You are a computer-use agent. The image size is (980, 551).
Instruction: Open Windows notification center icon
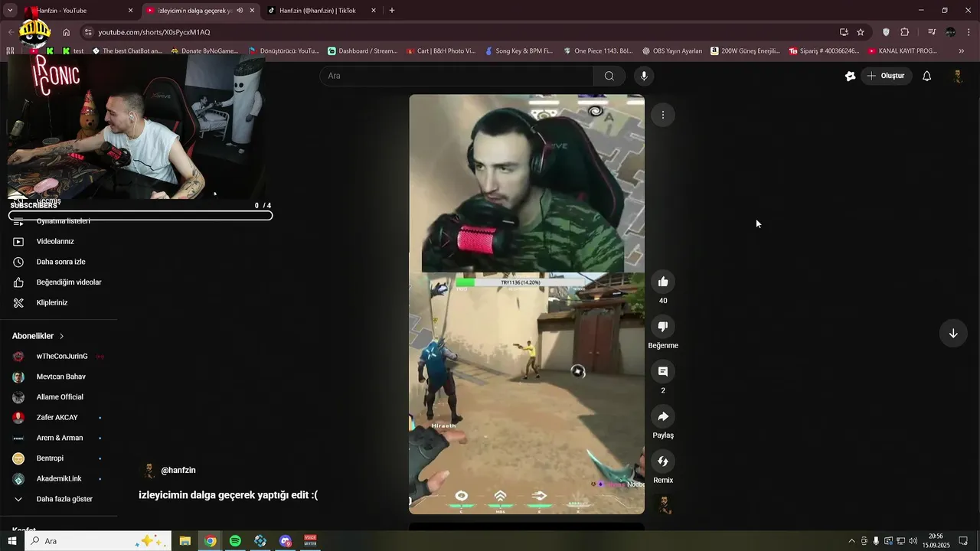963,541
